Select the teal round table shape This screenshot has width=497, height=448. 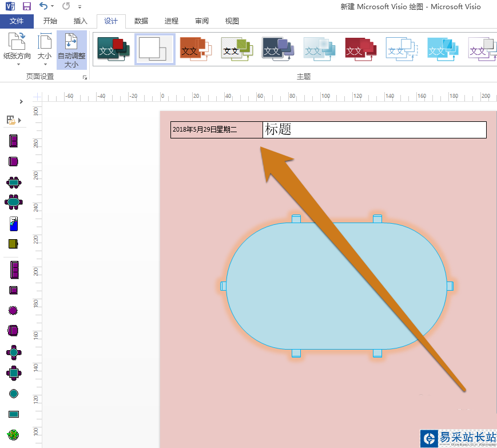click(14, 394)
